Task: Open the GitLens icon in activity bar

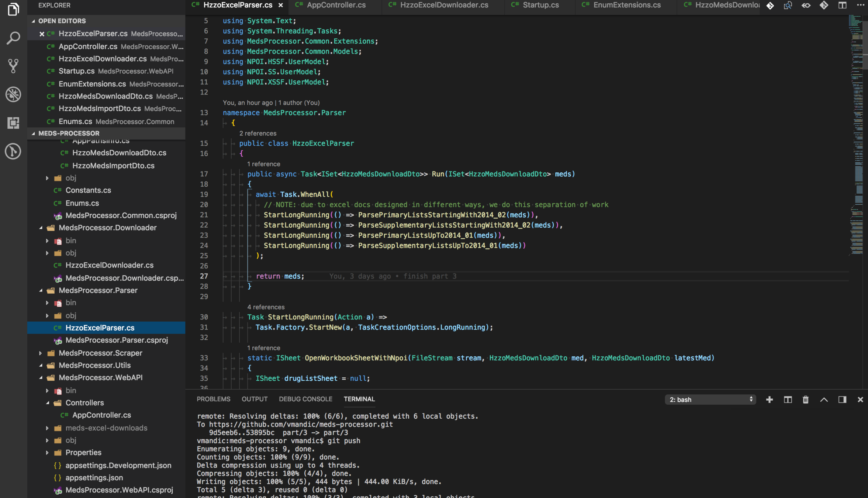Action: point(13,151)
